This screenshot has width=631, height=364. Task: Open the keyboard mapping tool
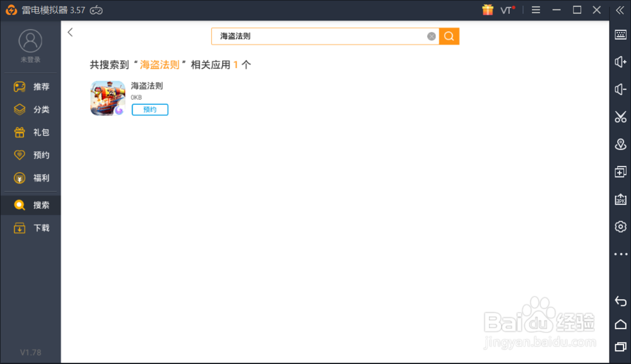click(620, 35)
